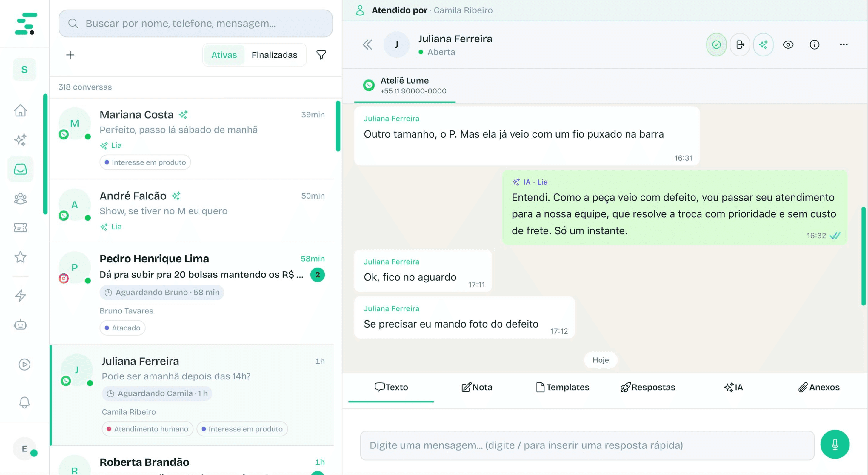868x475 pixels.
Task: Open Mariana Costa conversation
Action: point(192,139)
